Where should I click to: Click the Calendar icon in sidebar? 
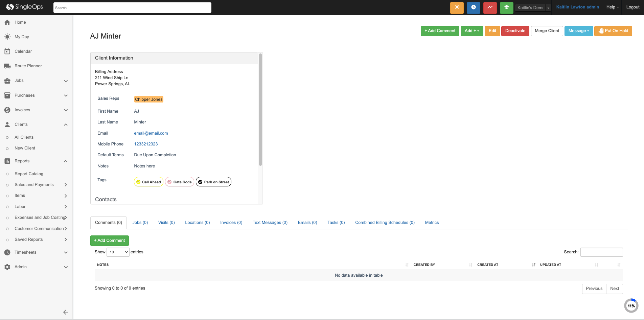(x=7, y=51)
